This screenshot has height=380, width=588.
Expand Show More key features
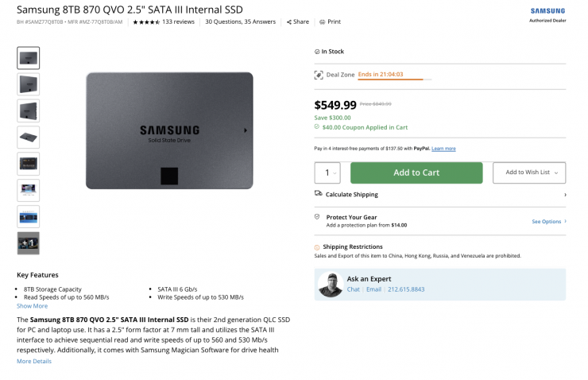pos(33,306)
